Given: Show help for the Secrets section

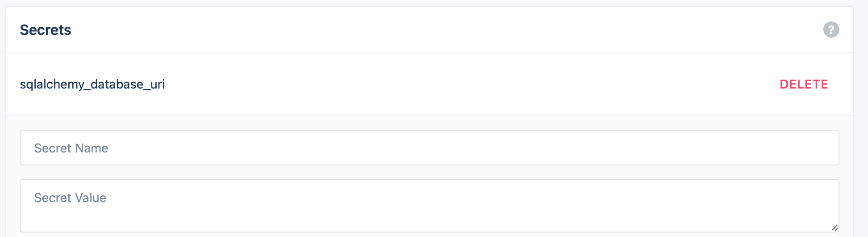Looking at the screenshot, I should (x=831, y=30).
